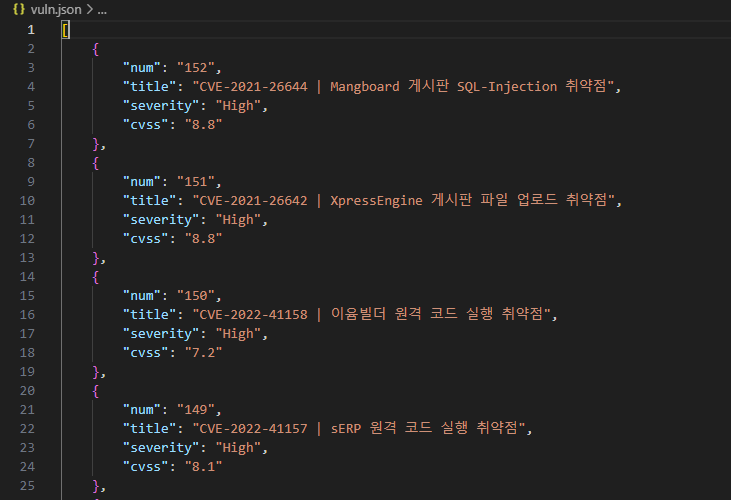The image size is (731, 500).
Task: Click the "cvss" key on line 18
Action: (145, 353)
